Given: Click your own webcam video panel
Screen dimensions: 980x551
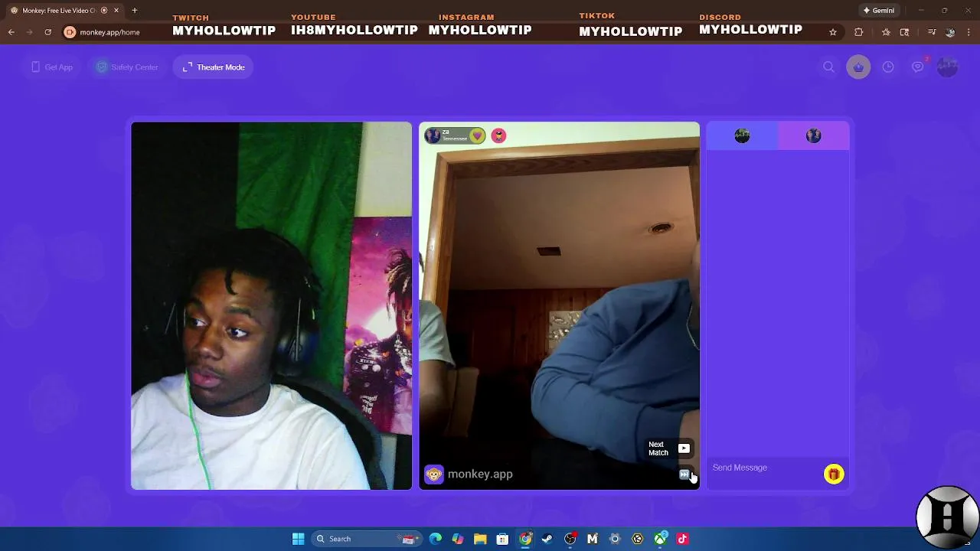Looking at the screenshot, I should (x=271, y=306).
